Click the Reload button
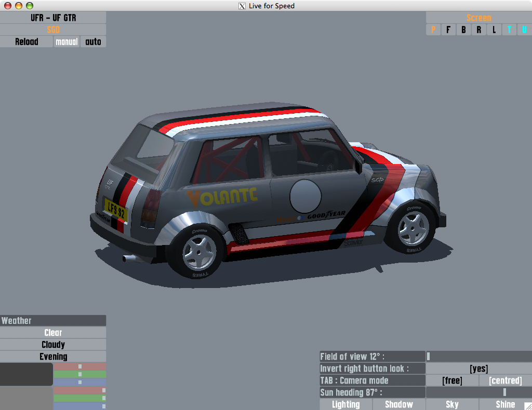Screen dimensions: 532x410 point(26,42)
